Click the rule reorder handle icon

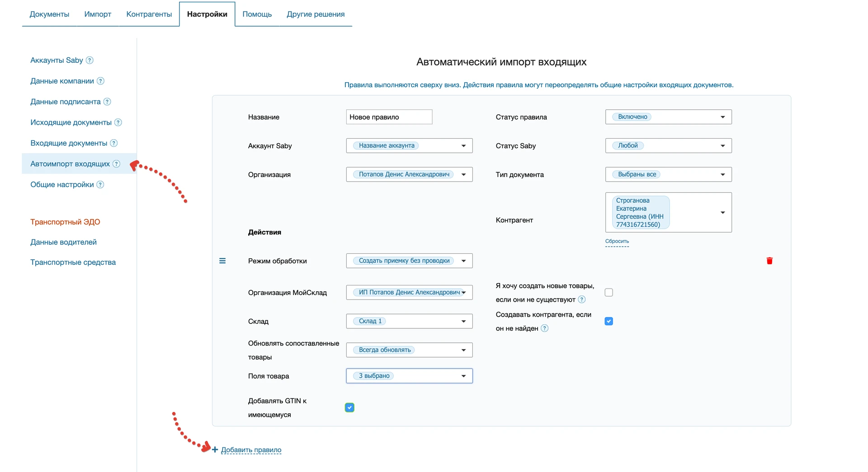[x=222, y=261]
